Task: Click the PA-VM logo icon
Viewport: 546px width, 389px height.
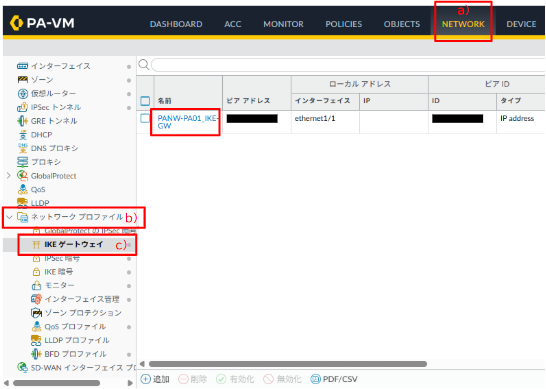Action: pyautogui.click(x=16, y=23)
